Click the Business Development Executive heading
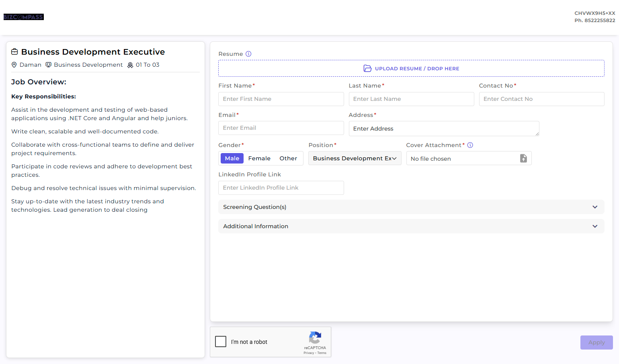The image size is (619, 364). pyautogui.click(x=93, y=52)
